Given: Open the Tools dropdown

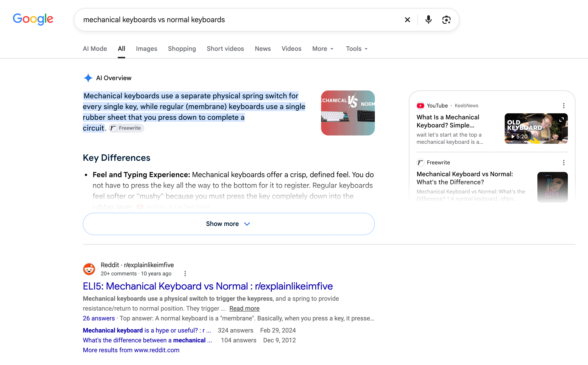Looking at the screenshot, I should 357,49.
